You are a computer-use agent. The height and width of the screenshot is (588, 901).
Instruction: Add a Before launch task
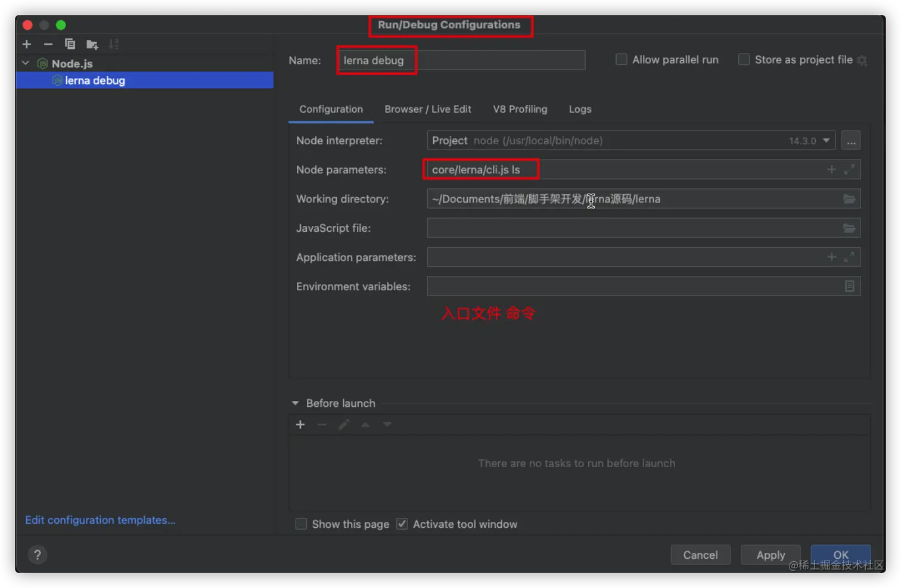[x=300, y=424]
